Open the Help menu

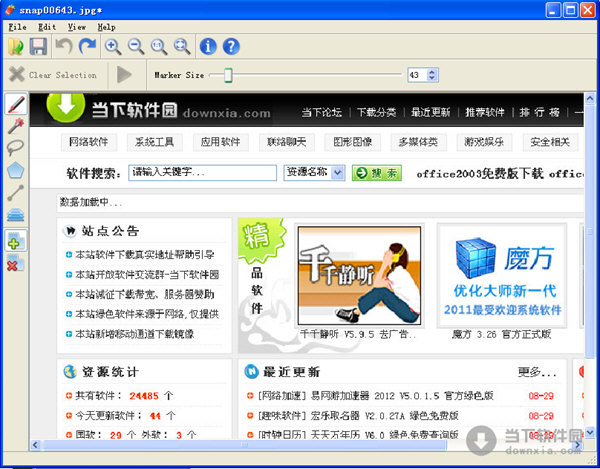[x=106, y=27]
